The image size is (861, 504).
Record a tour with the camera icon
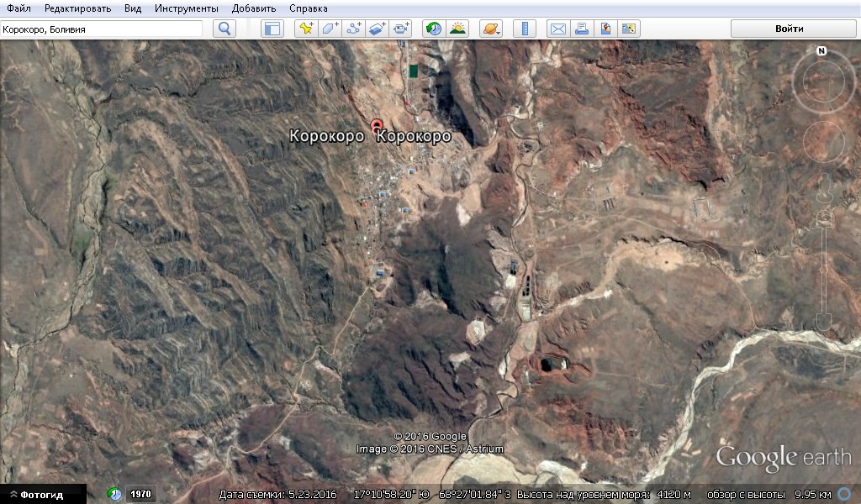coord(401,29)
